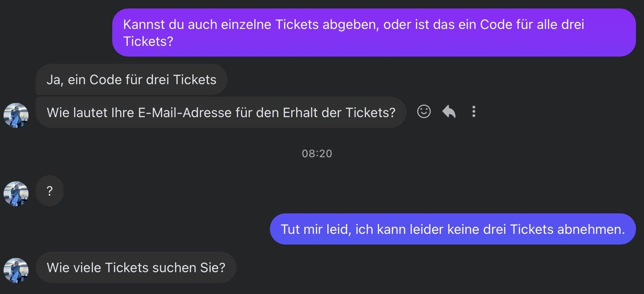Open the profile picture beside 'Wie viele Tickets suchen Sie?'
The width and height of the screenshot is (644, 294).
pos(16,270)
